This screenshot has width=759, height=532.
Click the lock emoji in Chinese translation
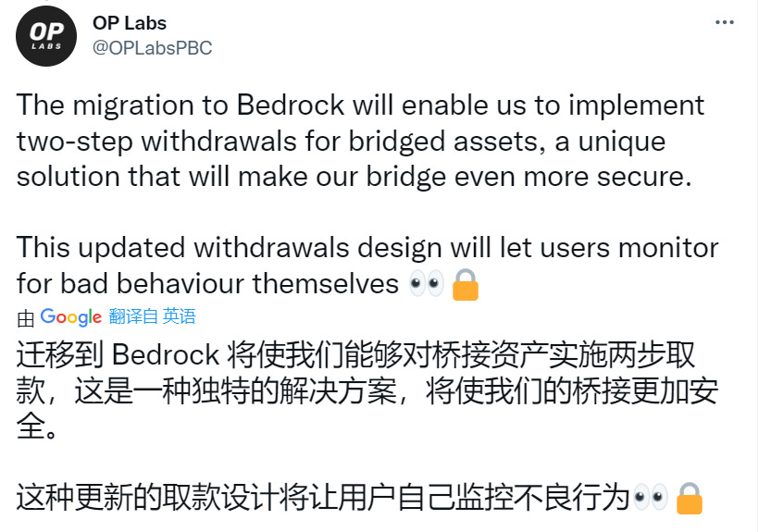tap(689, 500)
